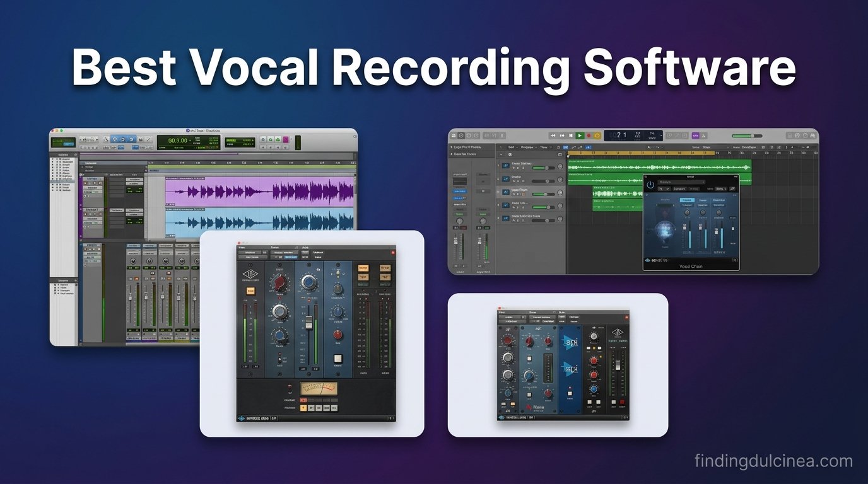Click the large red knob on the UA channel strip

[280, 282]
